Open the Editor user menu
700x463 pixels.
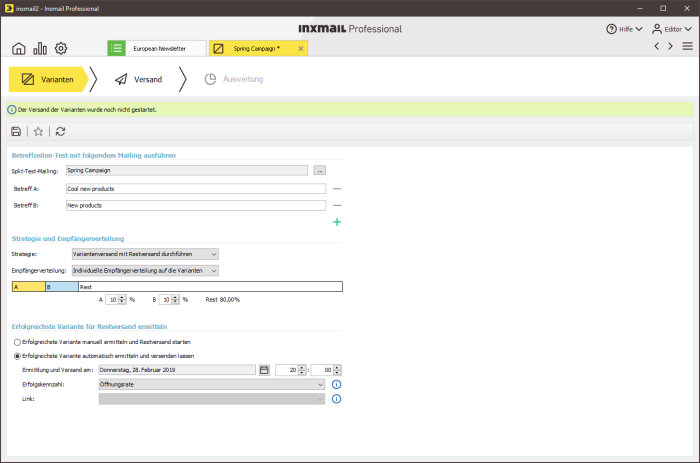coord(672,29)
